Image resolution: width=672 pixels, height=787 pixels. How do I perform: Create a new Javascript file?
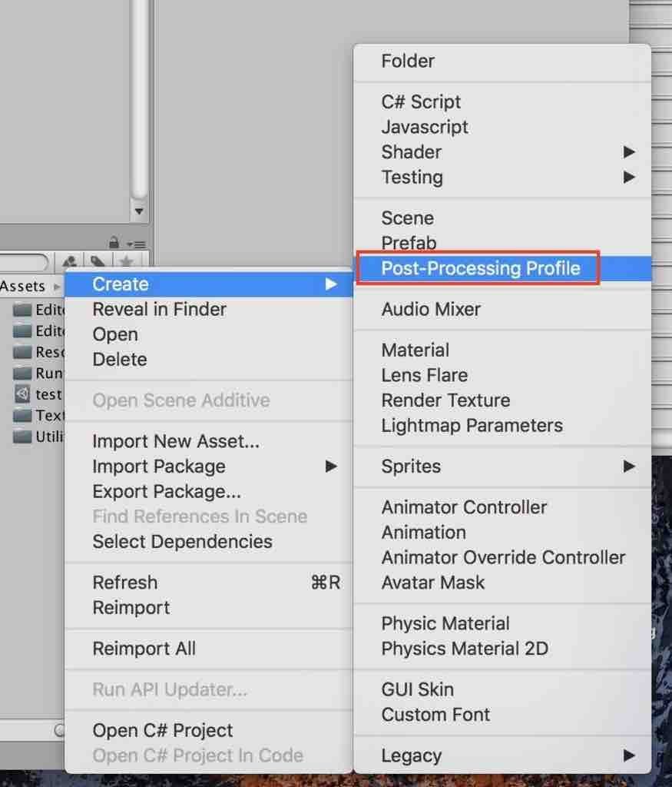tap(502, 127)
